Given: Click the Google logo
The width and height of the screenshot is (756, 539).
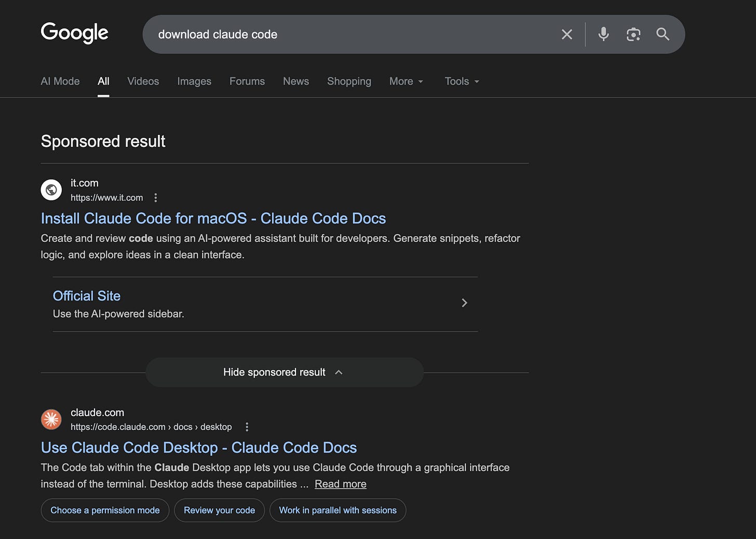Looking at the screenshot, I should pyautogui.click(x=74, y=33).
